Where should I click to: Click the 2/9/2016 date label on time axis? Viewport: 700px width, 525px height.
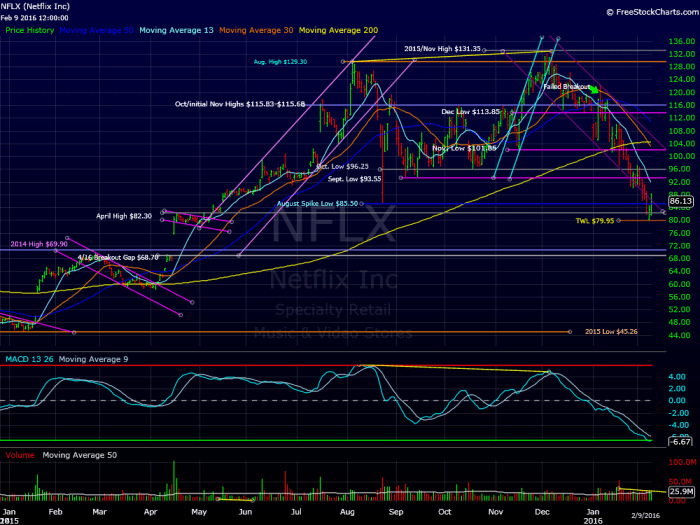(x=645, y=515)
